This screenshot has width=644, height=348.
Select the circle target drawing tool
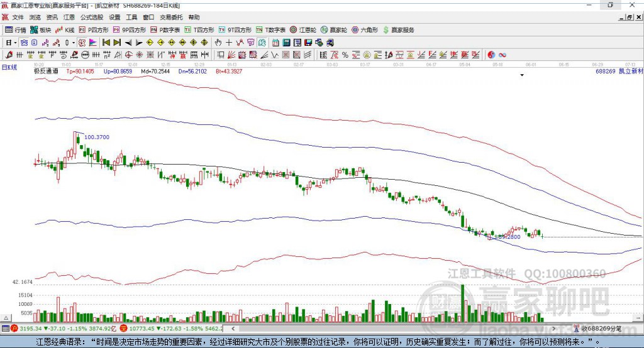(128, 55)
